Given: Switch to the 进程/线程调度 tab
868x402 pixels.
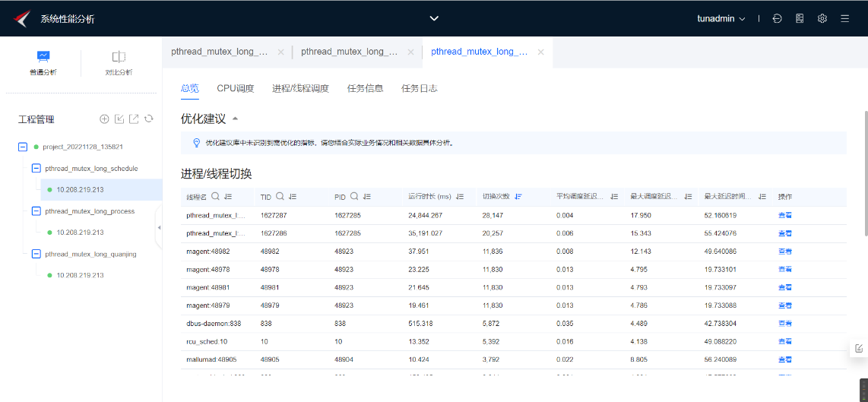Looking at the screenshot, I should tap(300, 89).
